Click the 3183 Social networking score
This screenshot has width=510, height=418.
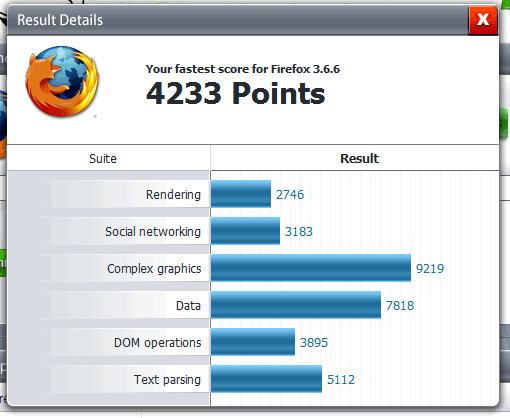299,232
